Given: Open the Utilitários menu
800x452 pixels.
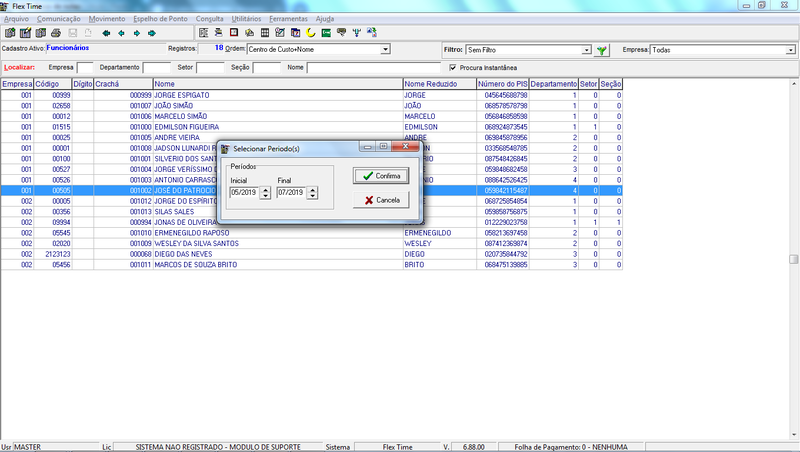Looking at the screenshot, I should coord(246,19).
